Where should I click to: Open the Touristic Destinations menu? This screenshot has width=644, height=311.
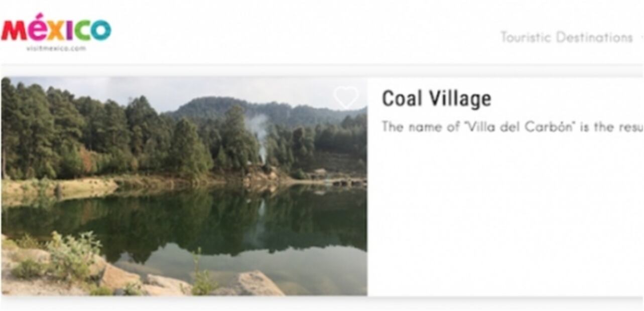[x=566, y=37]
